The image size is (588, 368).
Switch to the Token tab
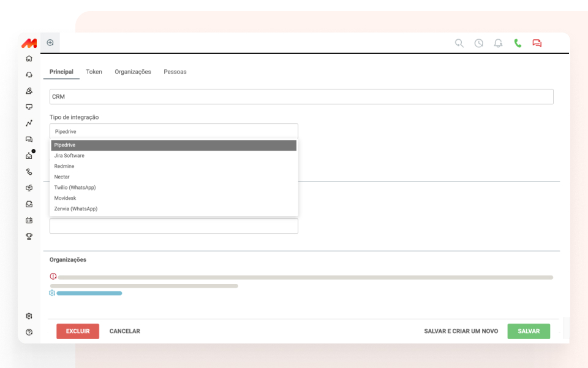pos(94,72)
